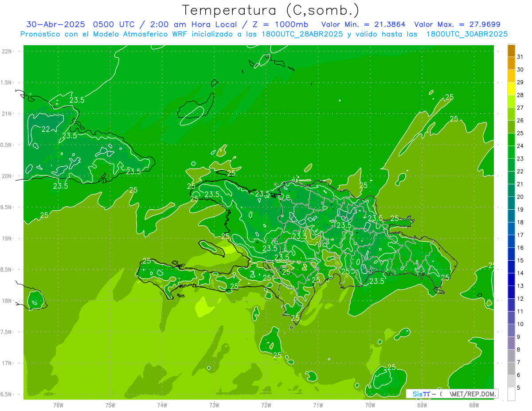Click the "Valor Max. = 27.9699" value

coord(458,24)
